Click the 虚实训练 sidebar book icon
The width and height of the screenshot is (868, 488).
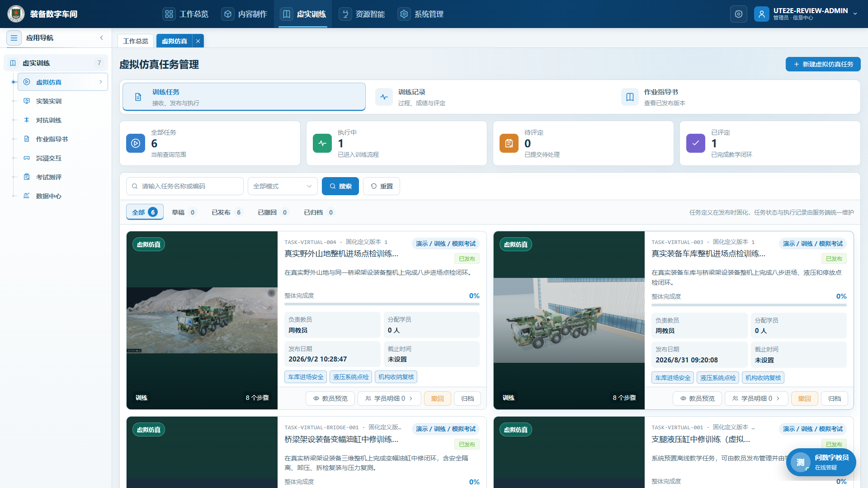[13, 63]
